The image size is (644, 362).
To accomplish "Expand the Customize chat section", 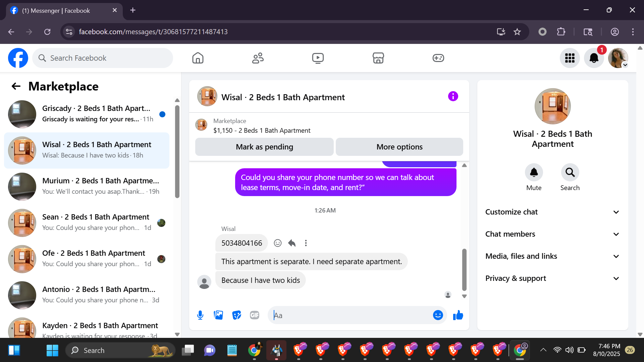I will (552, 212).
